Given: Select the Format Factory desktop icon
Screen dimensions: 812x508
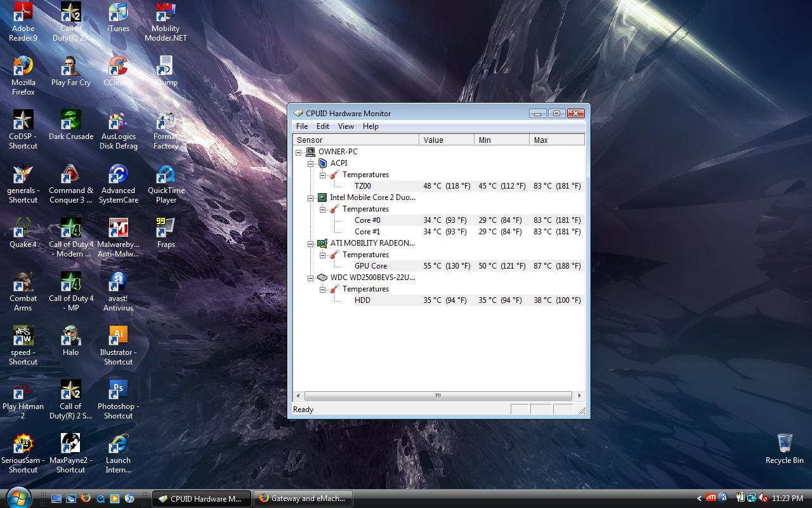Looking at the screenshot, I should point(166,130).
